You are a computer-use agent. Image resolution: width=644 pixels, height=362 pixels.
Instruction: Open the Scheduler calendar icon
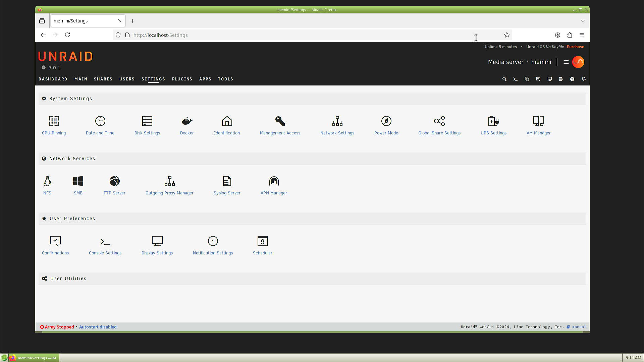(262, 241)
